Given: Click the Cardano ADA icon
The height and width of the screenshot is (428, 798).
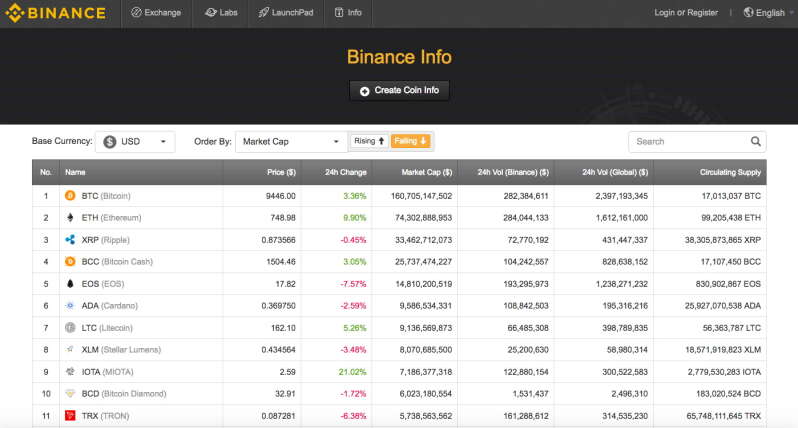Looking at the screenshot, I should point(70,305).
